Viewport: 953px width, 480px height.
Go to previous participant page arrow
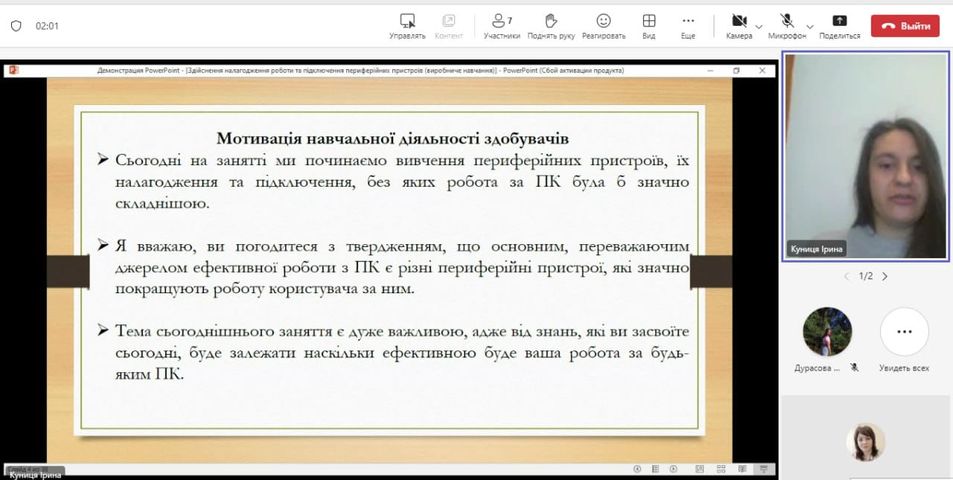pos(847,276)
